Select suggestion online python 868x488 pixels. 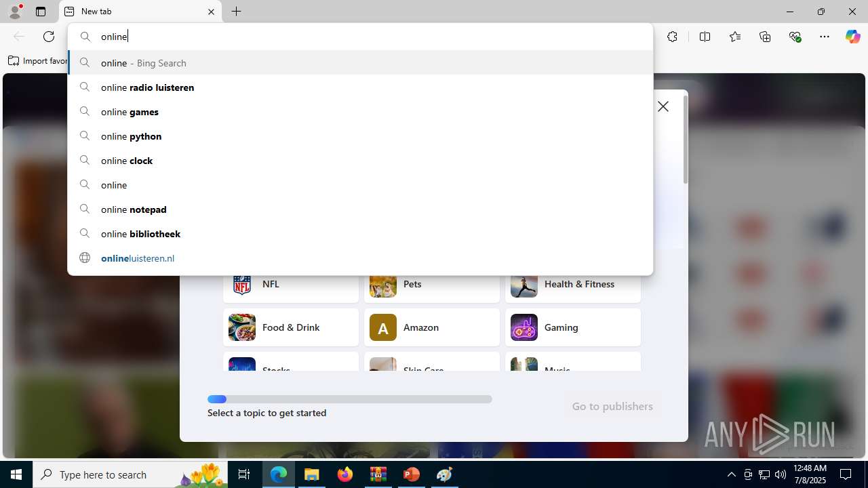tap(360, 136)
